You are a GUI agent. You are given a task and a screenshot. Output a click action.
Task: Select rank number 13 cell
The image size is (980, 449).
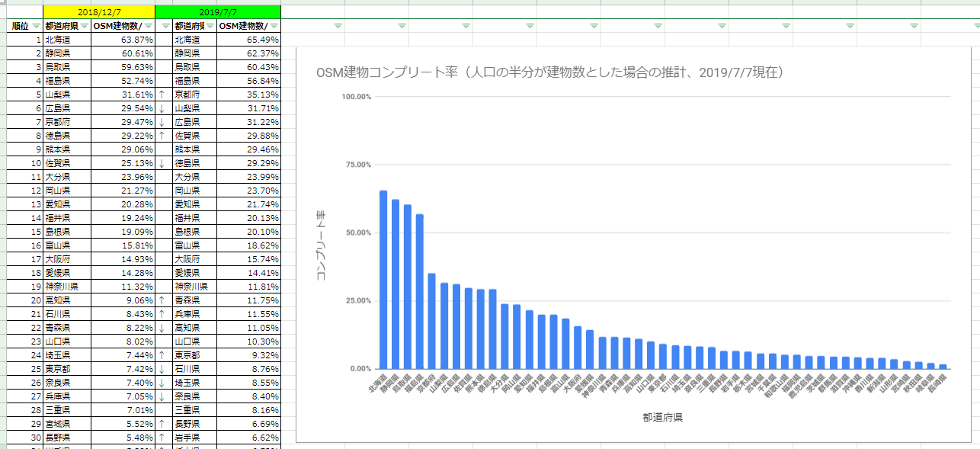click(x=25, y=204)
